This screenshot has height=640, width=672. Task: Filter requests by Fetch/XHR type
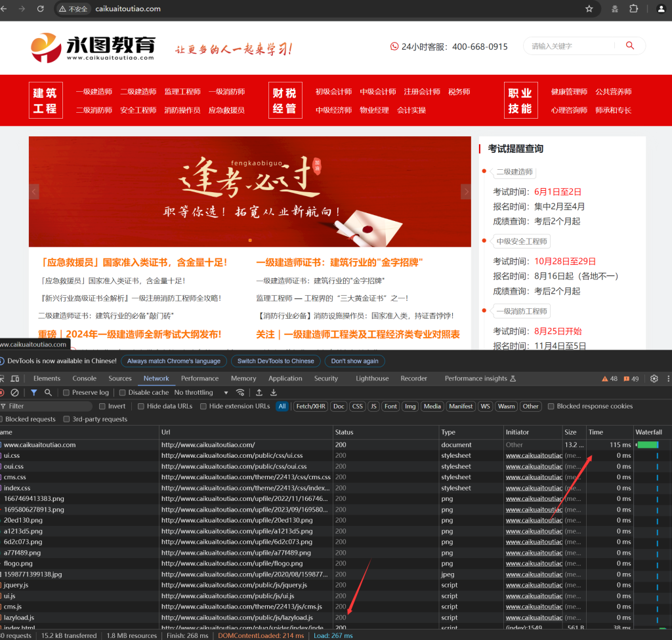click(x=311, y=407)
